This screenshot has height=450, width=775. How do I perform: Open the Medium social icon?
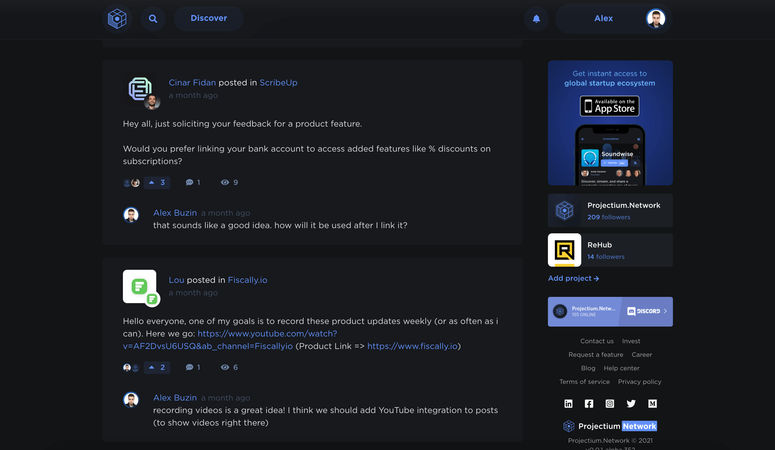652,404
